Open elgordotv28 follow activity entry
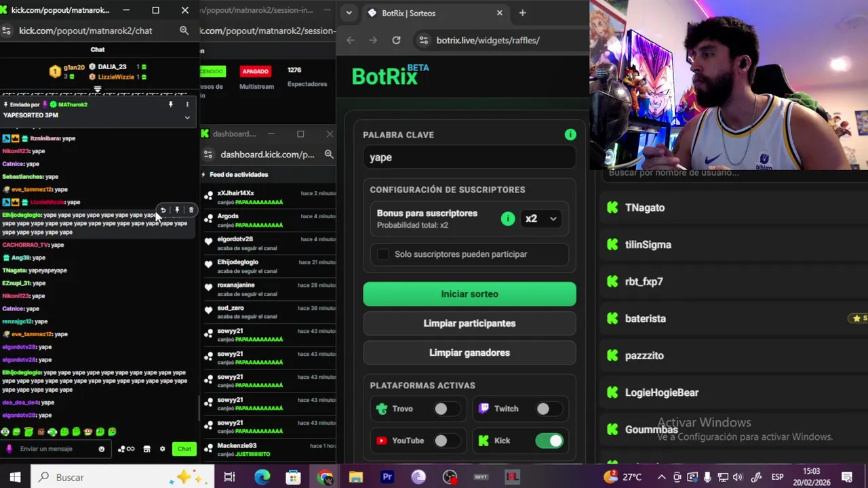The image size is (868, 488). point(270,243)
